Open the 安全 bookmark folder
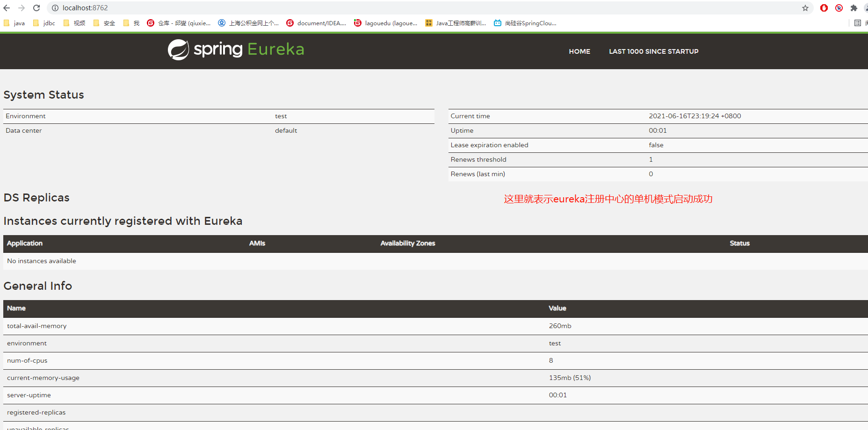Image resolution: width=868 pixels, height=430 pixels. coord(104,23)
